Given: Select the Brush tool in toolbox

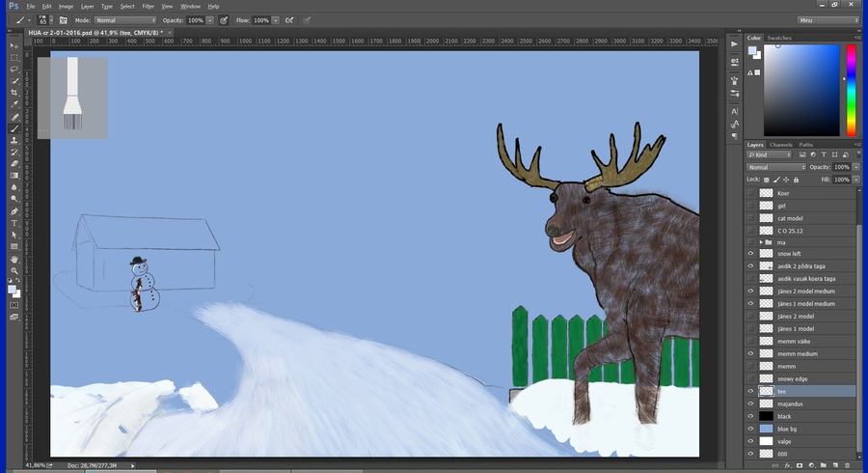Looking at the screenshot, I should [14, 128].
